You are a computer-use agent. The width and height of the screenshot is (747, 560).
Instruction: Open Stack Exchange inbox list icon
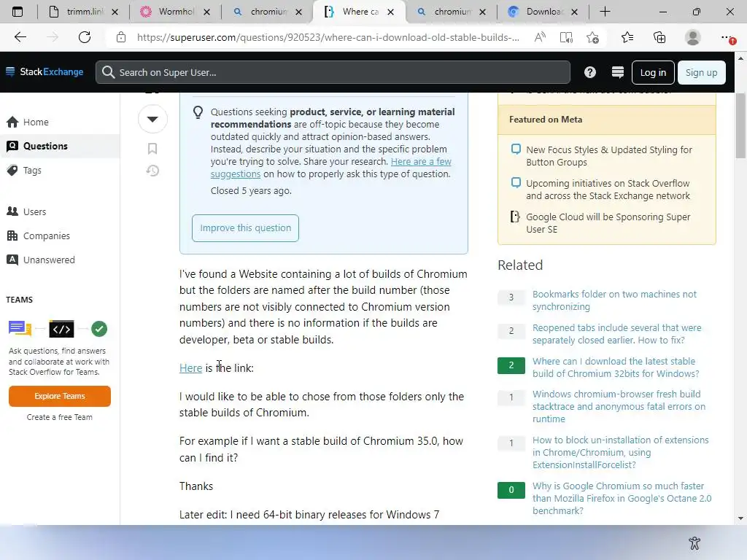click(617, 72)
